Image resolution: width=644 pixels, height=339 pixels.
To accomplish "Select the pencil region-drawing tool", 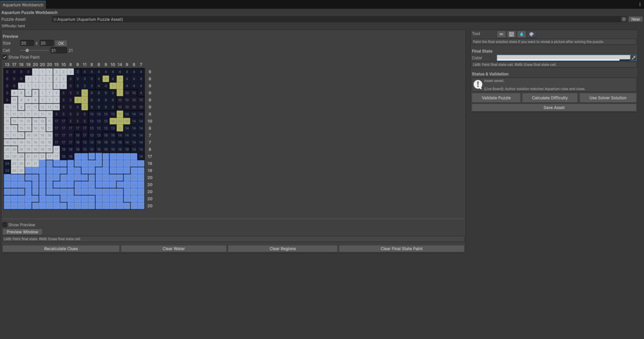I will click(502, 34).
